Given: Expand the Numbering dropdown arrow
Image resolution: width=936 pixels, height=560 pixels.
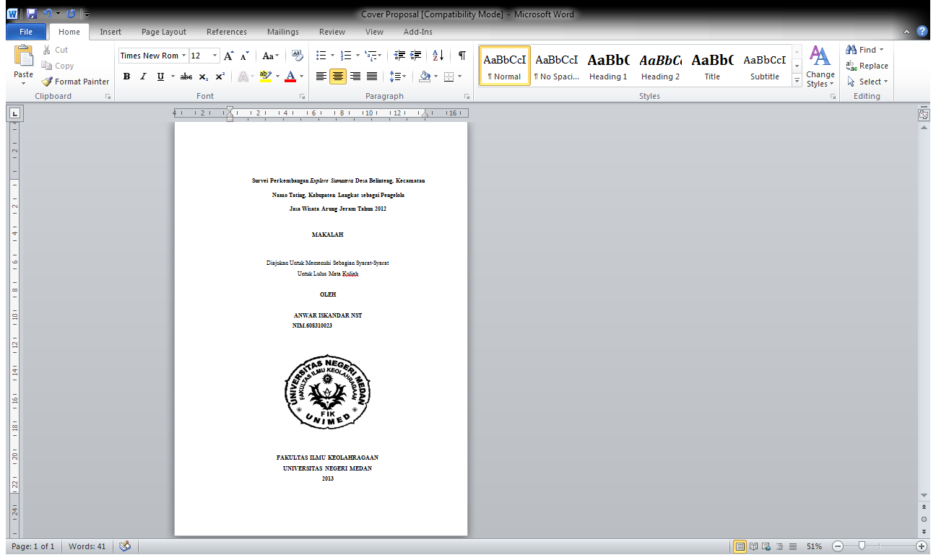Looking at the screenshot, I should [x=357, y=56].
